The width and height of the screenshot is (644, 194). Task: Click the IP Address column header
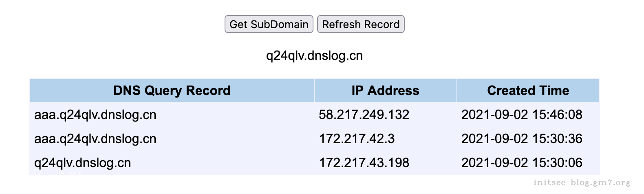pos(385,90)
